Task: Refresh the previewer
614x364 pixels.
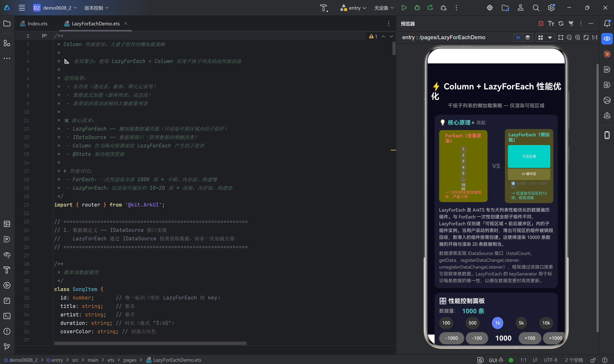Action: [x=561, y=24]
